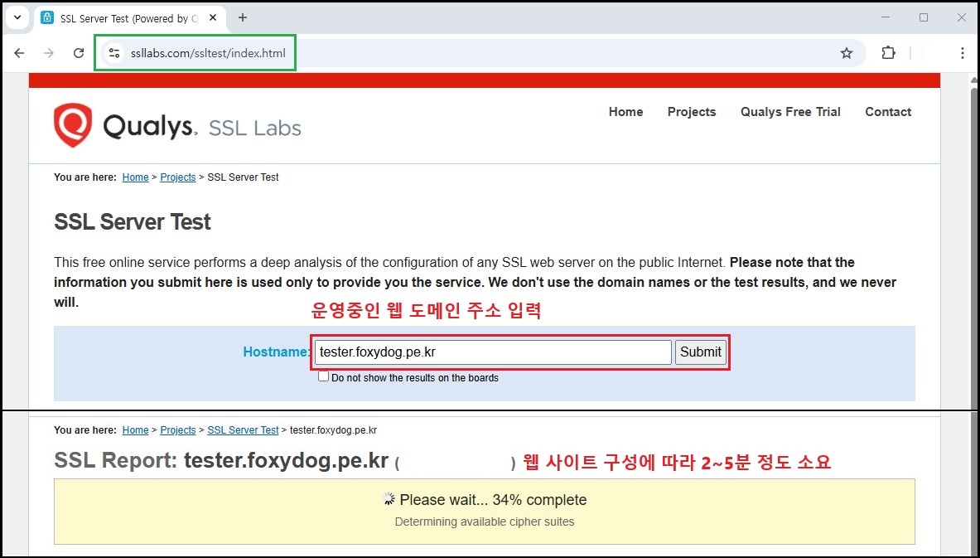Minimize the browser window
Viewport: 980px width, 558px height.
pos(886,17)
